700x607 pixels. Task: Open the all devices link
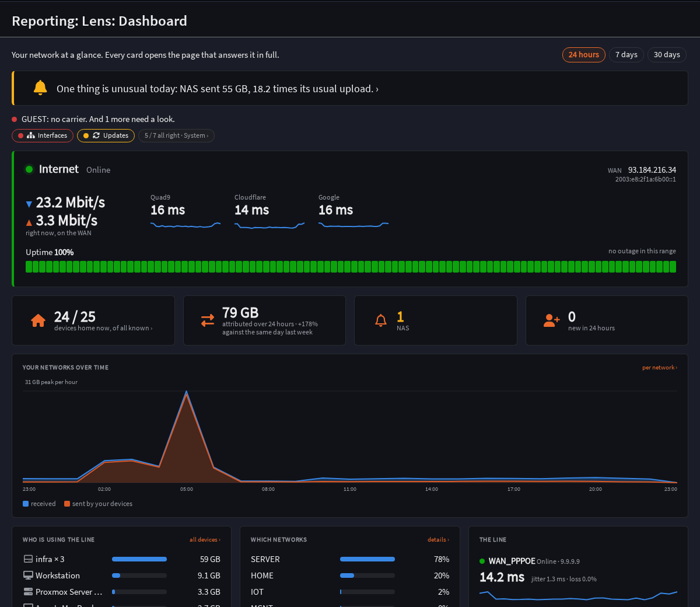point(205,540)
